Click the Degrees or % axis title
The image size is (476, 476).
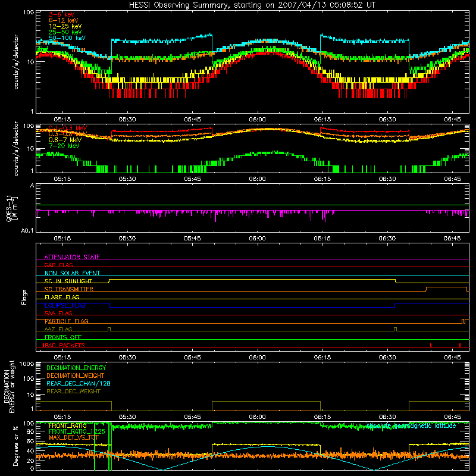15,447
